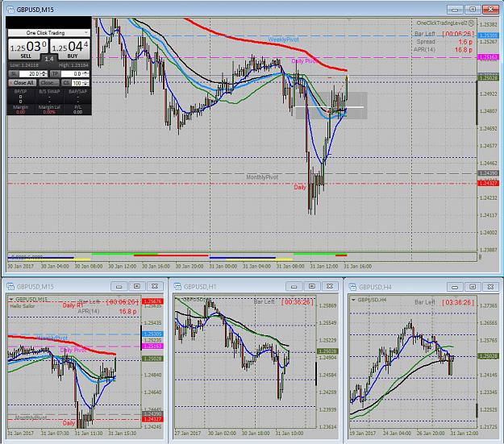Click the OneClickTradingLevel2 expert label
Screen dimensions: 504x444
(x=442, y=23)
